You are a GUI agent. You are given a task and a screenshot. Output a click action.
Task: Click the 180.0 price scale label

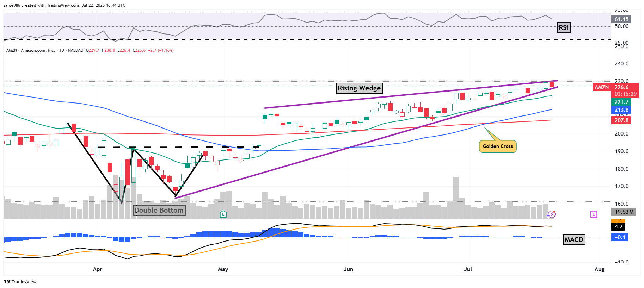tap(622, 169)
